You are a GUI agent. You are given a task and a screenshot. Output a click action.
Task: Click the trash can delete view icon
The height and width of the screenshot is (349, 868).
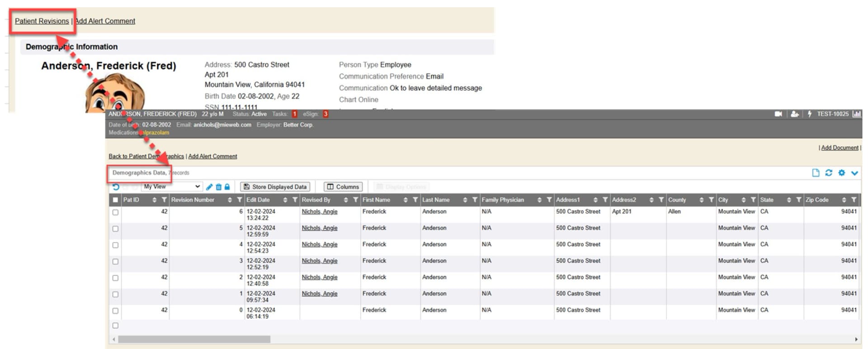(x=218, y=187)
